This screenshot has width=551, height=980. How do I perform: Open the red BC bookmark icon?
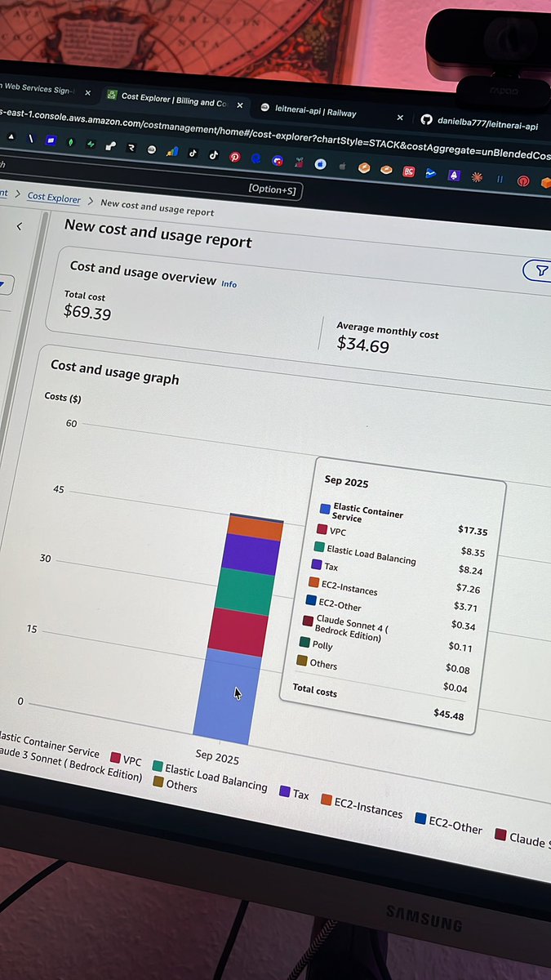[408, 171]
